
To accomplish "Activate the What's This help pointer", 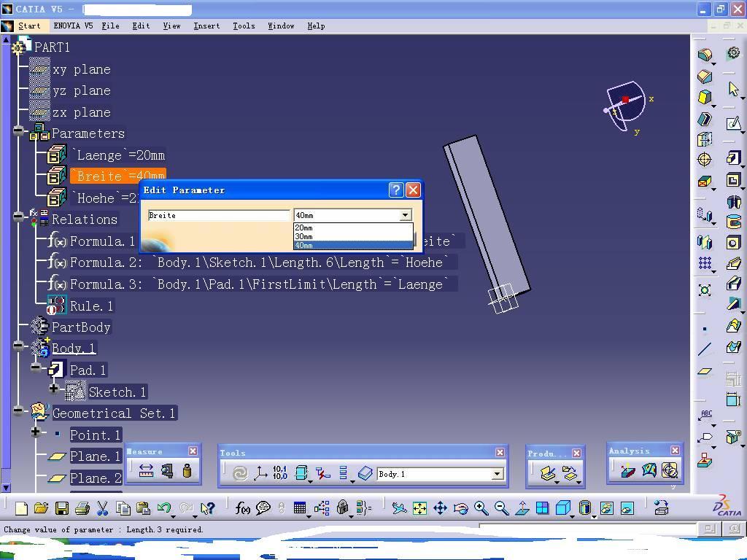I will click(x=208, y=508).
